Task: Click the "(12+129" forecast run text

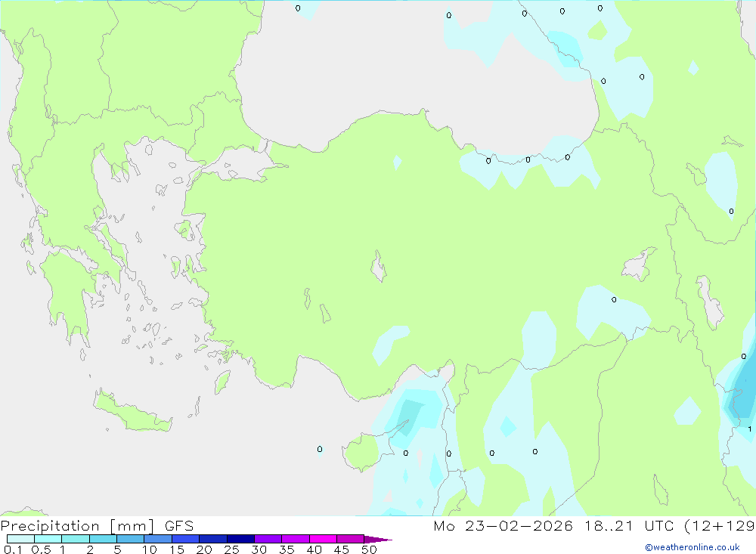Action: tap(720, 526)
